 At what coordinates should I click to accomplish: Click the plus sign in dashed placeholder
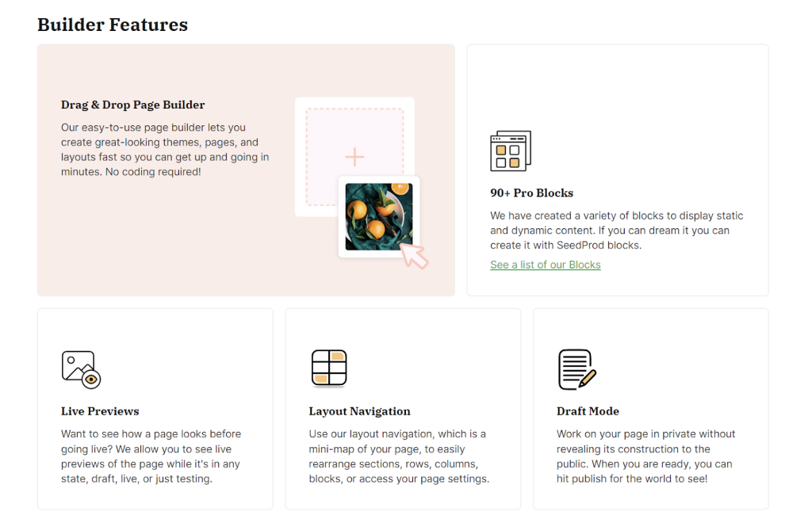tap(354, 157)
